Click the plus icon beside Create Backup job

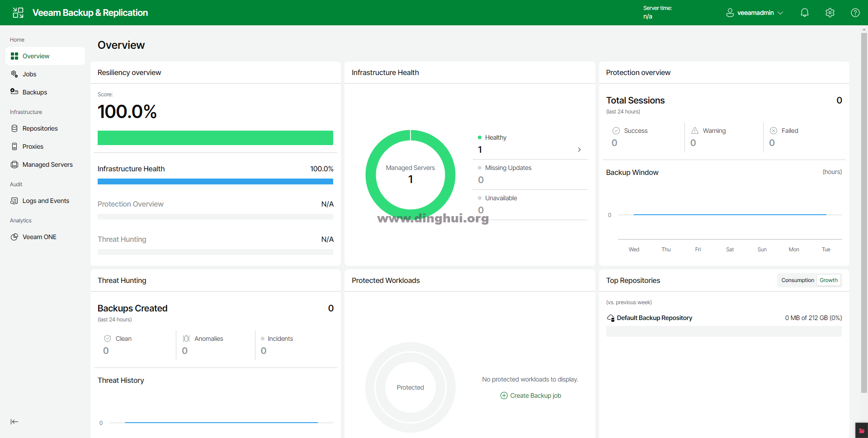click(504, 396)
